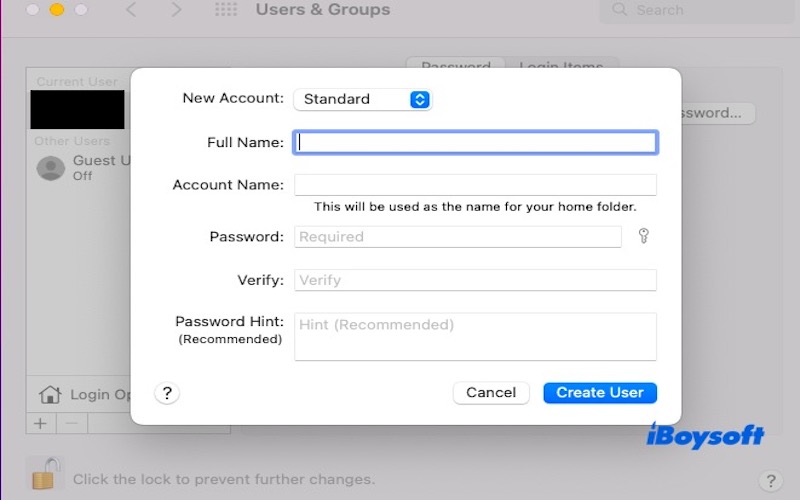Open the show all preferences grid icon
Image resolution: width=800 pixels, height=500 pixels.
pos(226,10)
